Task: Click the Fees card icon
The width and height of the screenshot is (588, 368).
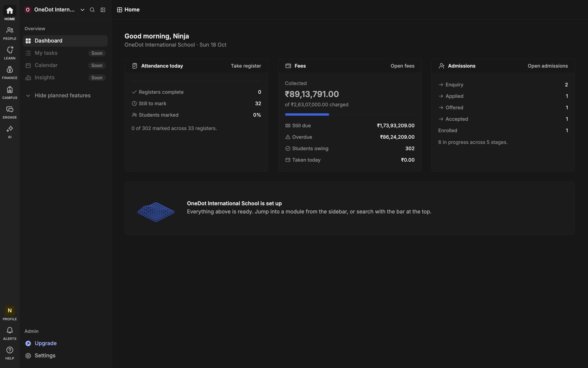Action: (x=288, y=66)
